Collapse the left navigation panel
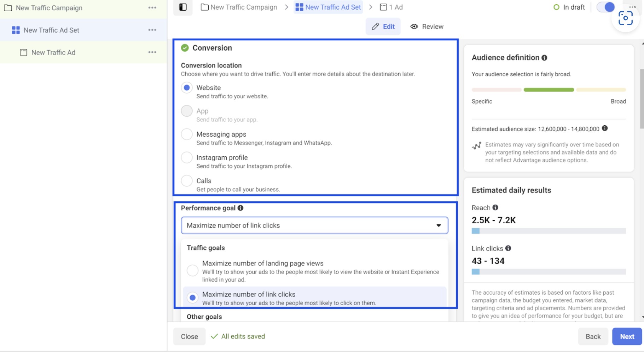644x352 pixels. coord(183,7)
